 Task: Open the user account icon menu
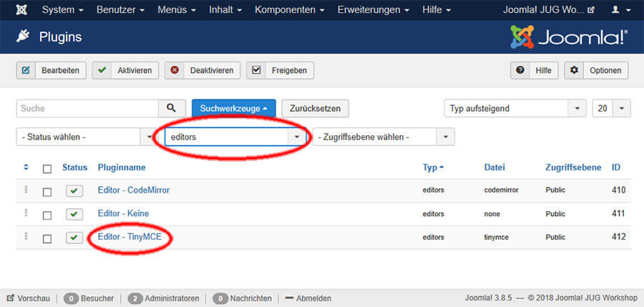(x=621, y=10)
